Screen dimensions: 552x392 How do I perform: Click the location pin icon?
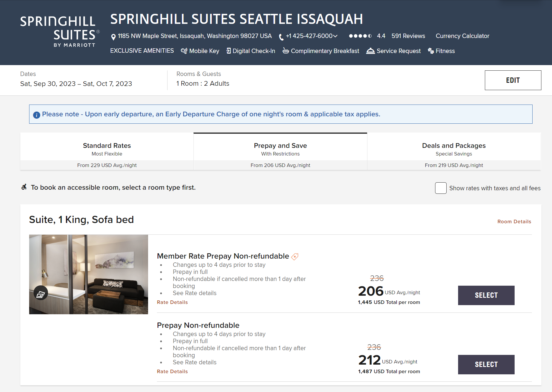(x=113, y=36)
